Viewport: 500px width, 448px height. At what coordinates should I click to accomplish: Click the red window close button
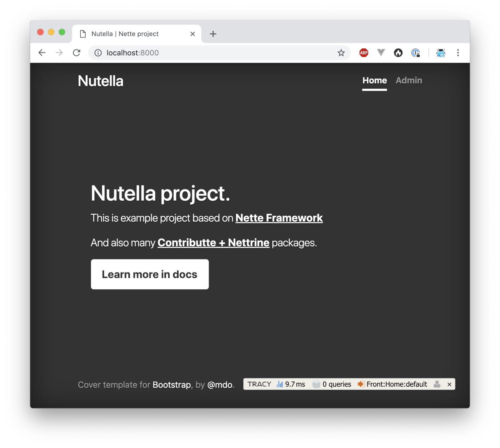coord(41,32)
